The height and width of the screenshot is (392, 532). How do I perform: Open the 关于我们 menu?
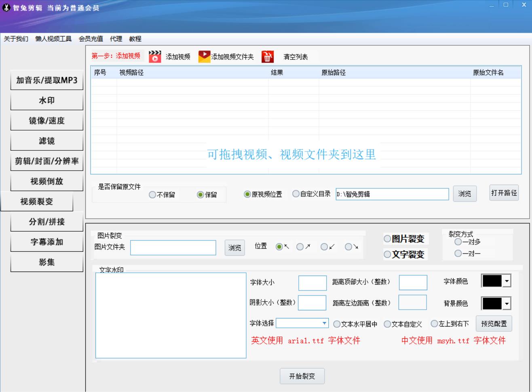(16, 39)
